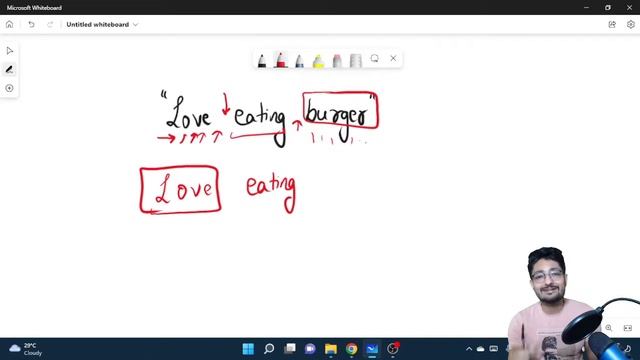
Task: Open Google Chrome from taskbar
Action: [x=351, y=349]
